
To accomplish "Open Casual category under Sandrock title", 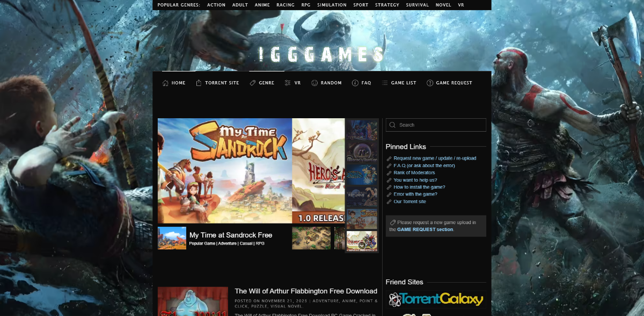I will (245, 243).
